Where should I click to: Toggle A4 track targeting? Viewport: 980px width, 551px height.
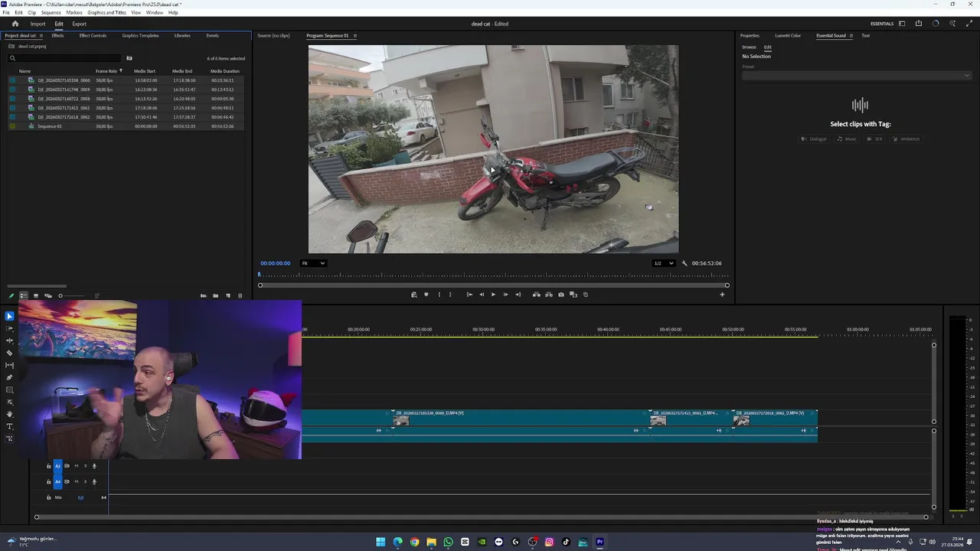coord(57,481)
